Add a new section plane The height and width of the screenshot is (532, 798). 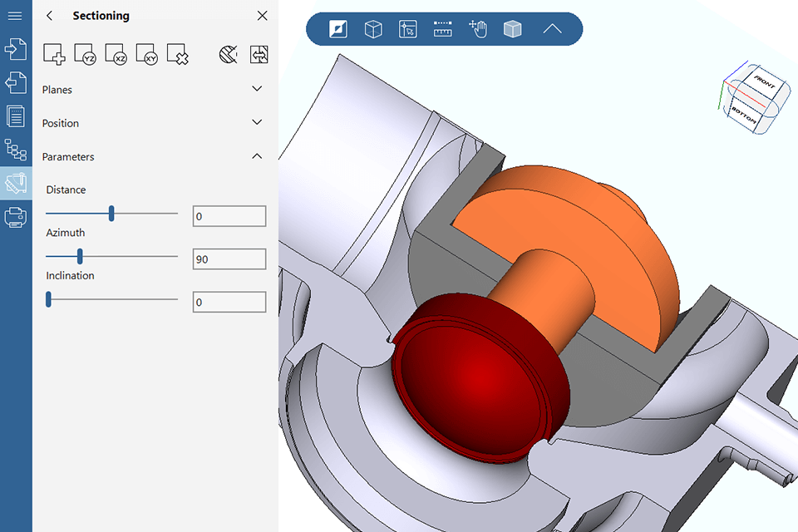(x=54, y=55)
